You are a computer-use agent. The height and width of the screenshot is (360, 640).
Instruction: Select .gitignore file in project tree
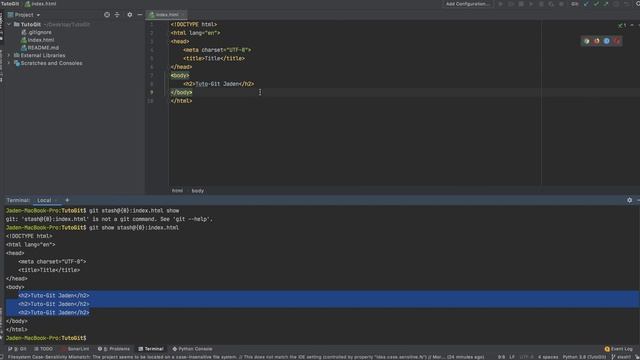click(36, 32)
